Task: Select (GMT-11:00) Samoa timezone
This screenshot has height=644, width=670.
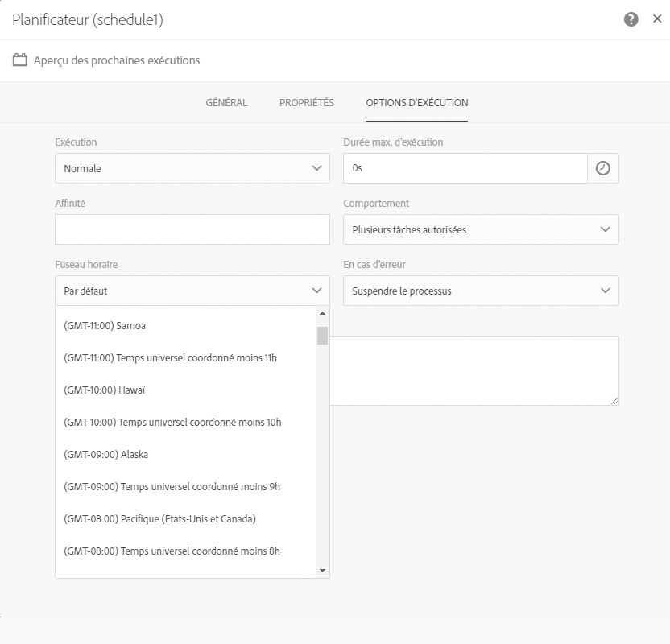Action: [x=105, y=326]
